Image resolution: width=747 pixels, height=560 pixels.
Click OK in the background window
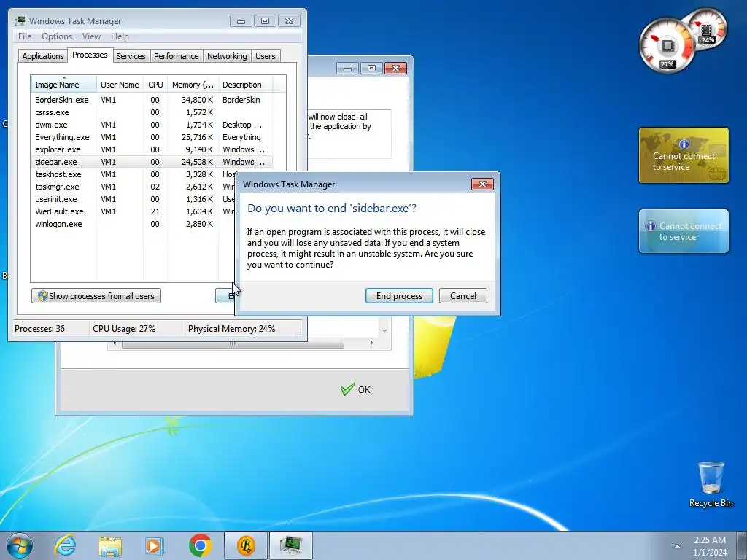point(355,389)
